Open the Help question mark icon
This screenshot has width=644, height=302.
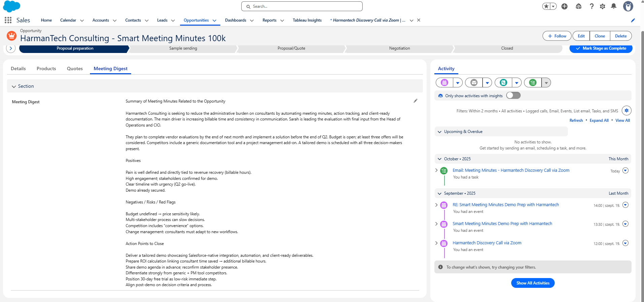[591, 6]
